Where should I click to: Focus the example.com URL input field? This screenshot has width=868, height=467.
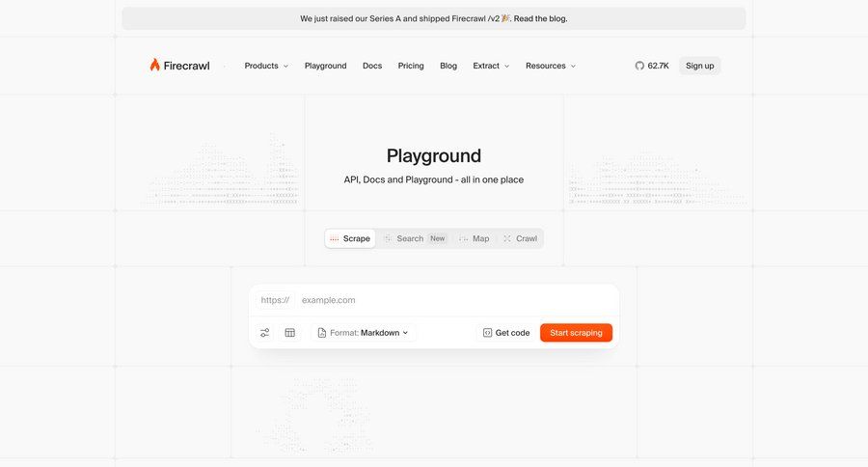(453, 300)
